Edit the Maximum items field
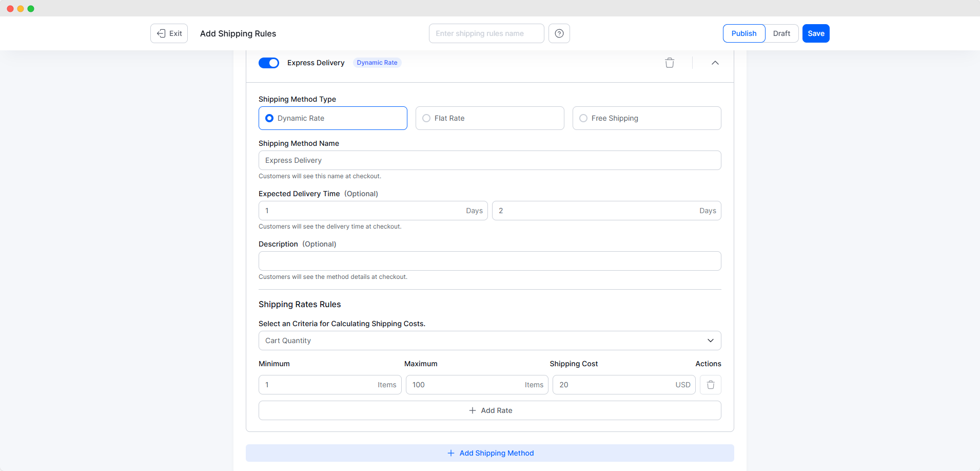980x471 pixels. 477,385
